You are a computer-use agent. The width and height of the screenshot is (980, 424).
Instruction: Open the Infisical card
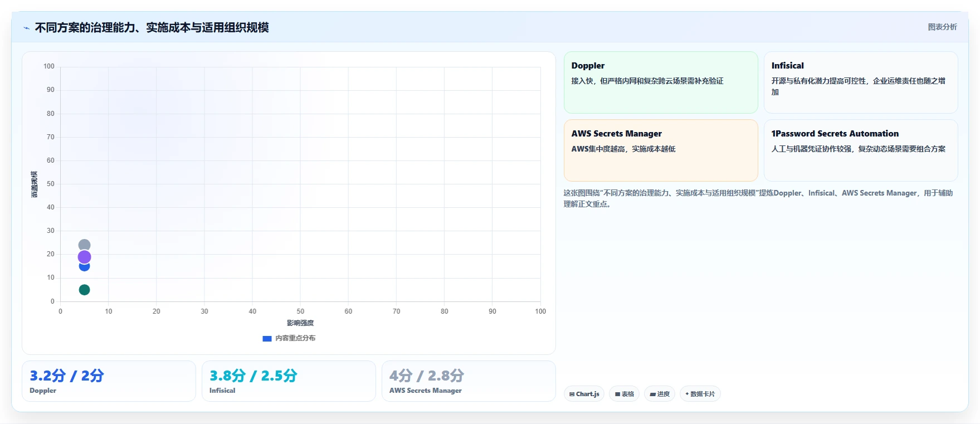coord(861,82)
